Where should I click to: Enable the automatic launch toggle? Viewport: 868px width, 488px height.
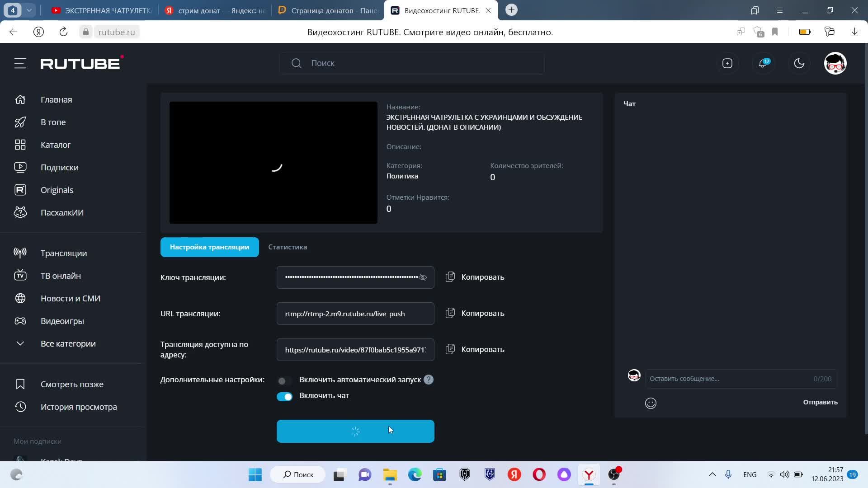click(x=284, y=380)
